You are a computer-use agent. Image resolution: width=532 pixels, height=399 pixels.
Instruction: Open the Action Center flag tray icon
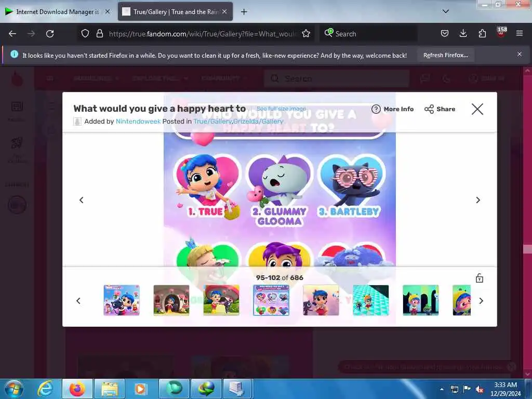pyautogui.click(x=467, y=389)
